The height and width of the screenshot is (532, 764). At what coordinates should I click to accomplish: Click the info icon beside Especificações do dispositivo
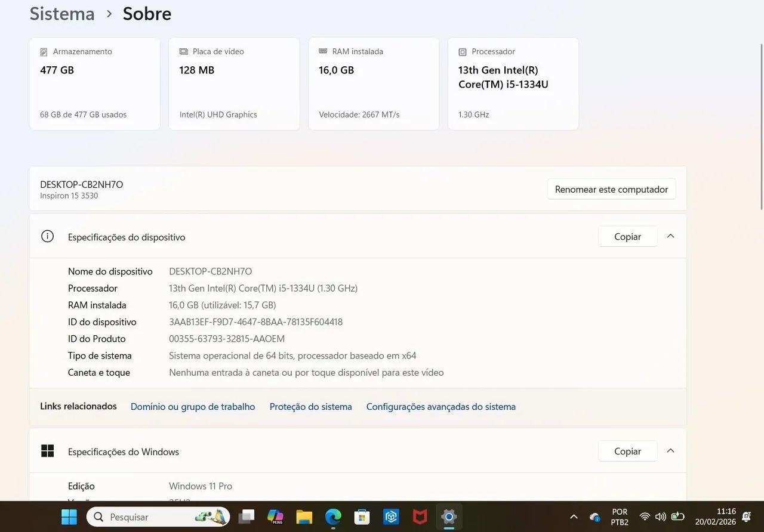pyautogui.click(x=47, y=236)
